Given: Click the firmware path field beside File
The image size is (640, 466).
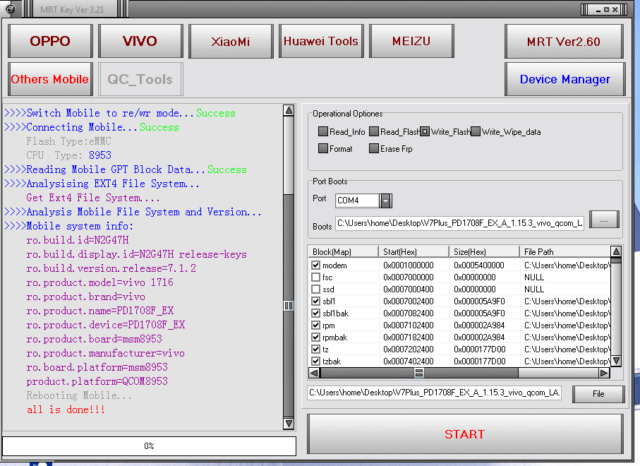Looking at the screenshot, I should pos(434,393).
